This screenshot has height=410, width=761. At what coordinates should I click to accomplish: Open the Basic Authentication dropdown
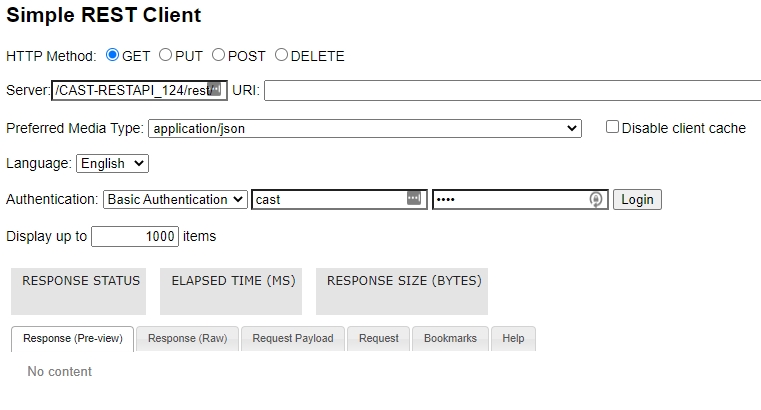tap(175, 199)
